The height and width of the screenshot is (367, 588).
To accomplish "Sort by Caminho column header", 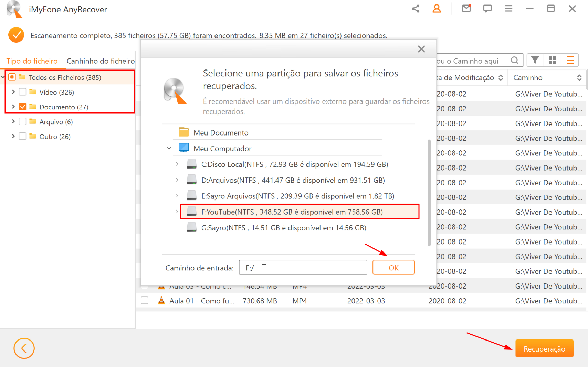I will pos(547,78).
